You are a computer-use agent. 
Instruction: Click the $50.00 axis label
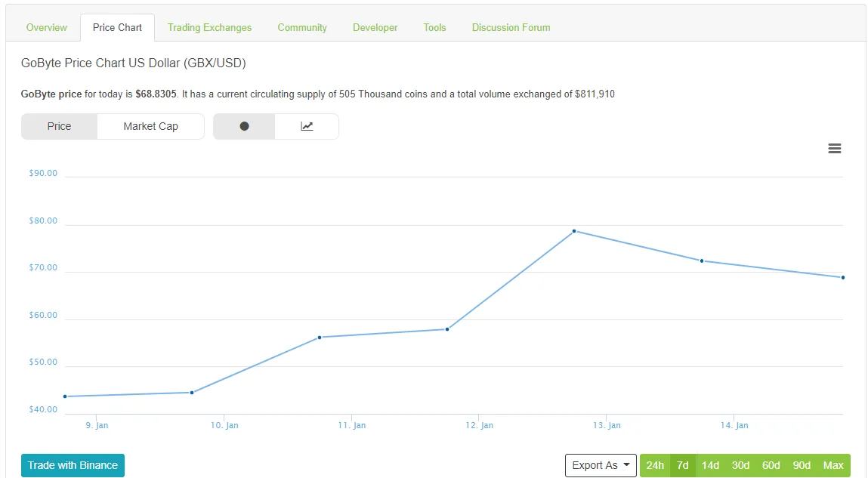(43, 362)
